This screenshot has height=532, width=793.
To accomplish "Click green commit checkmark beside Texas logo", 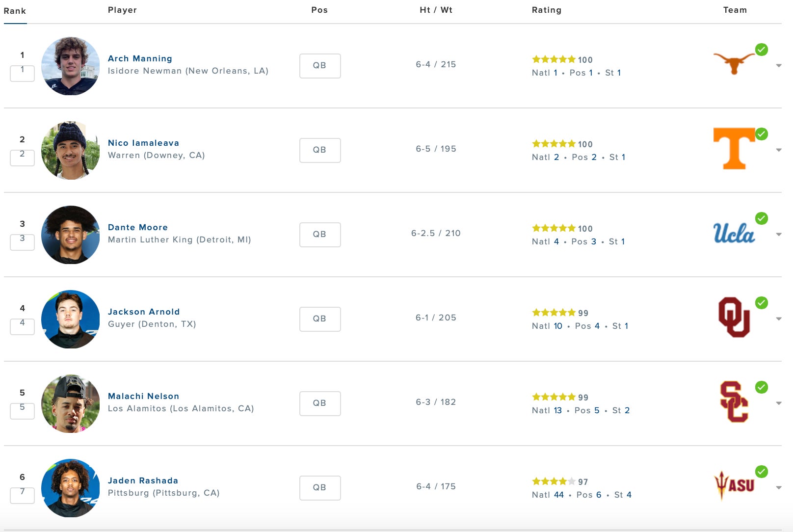I will (762, 50).
